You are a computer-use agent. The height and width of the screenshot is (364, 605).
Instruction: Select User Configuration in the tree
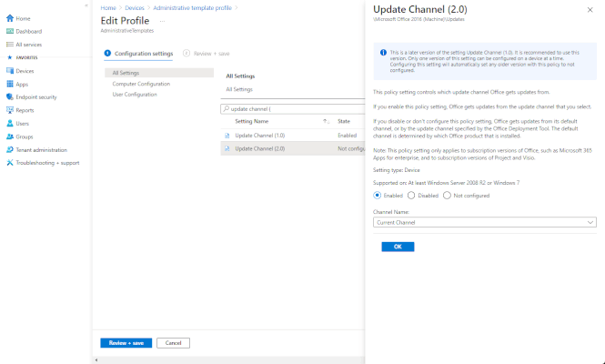tap(135, 94)
